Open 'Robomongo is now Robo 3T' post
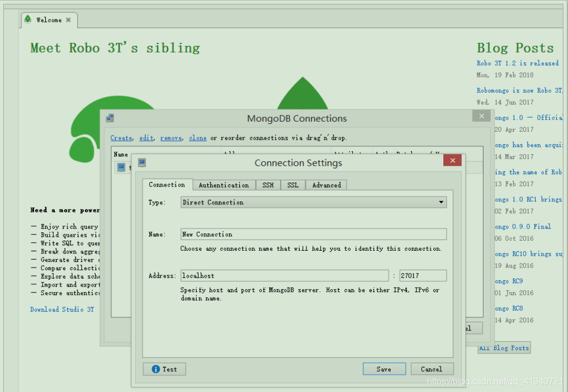 [519, 90]
